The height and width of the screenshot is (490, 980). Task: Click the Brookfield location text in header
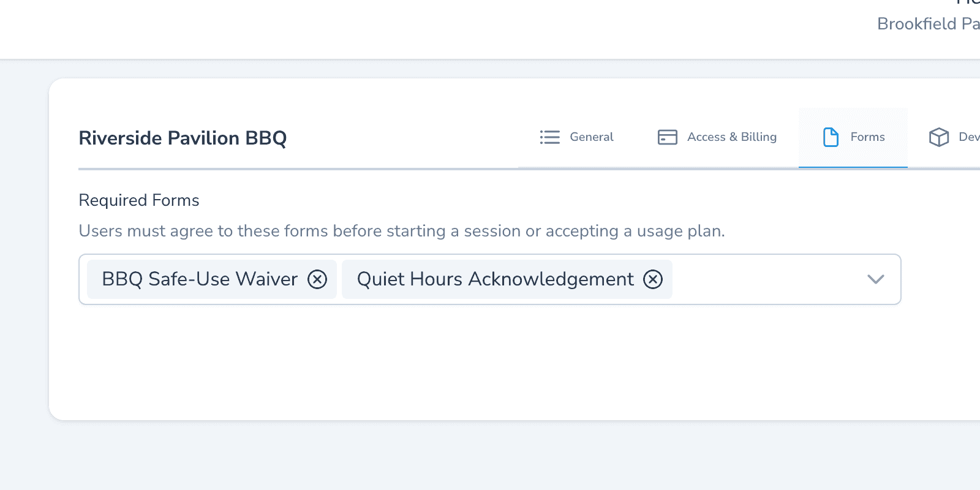click(928, 24)
